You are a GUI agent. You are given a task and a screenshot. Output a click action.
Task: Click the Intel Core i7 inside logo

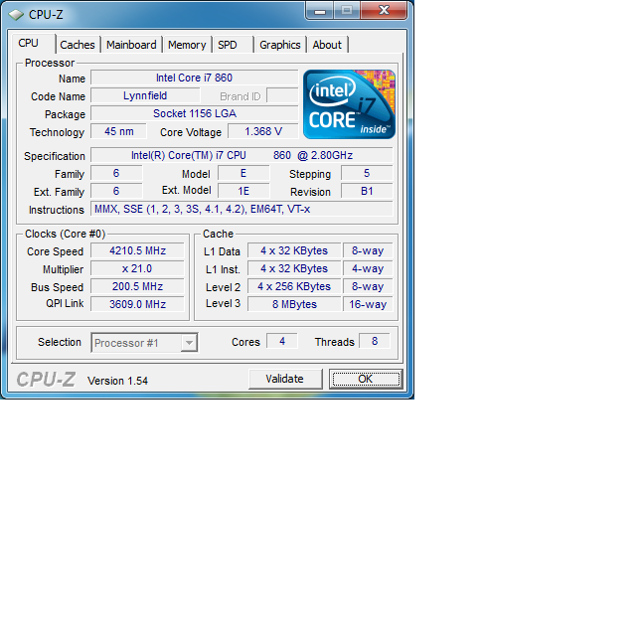(x=349, y=104)
